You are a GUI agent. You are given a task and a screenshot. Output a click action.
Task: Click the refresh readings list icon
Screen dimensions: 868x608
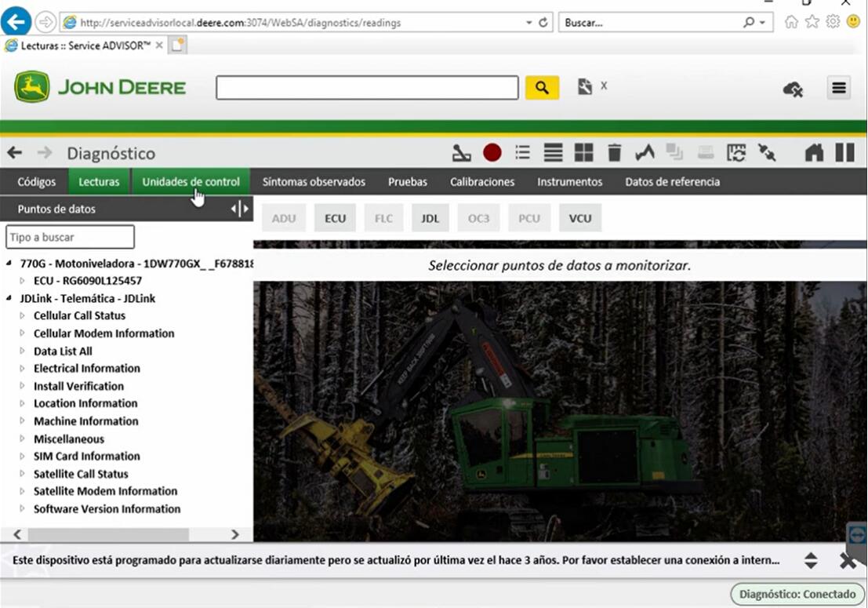(736, 153)
